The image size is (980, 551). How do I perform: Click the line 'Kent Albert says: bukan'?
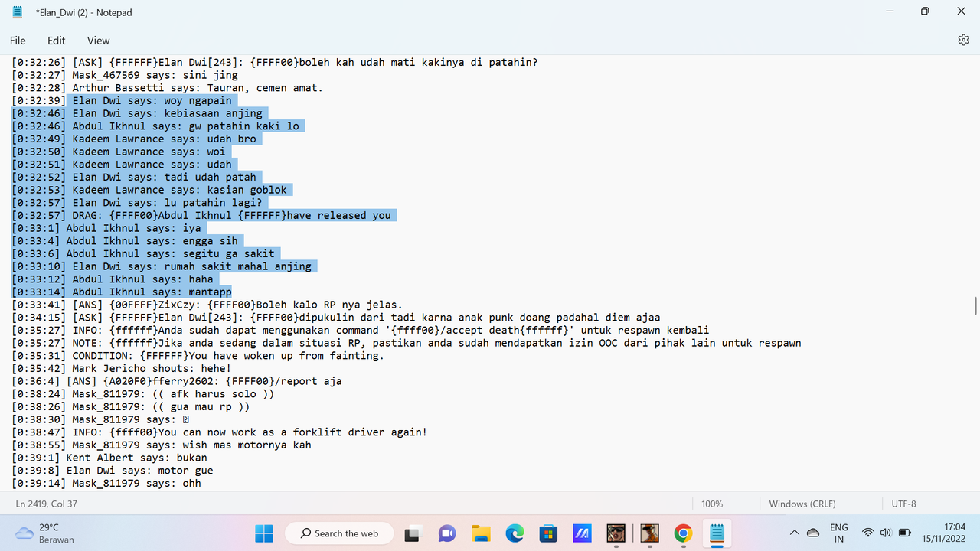pyautogui.click(x=109, y=458)
